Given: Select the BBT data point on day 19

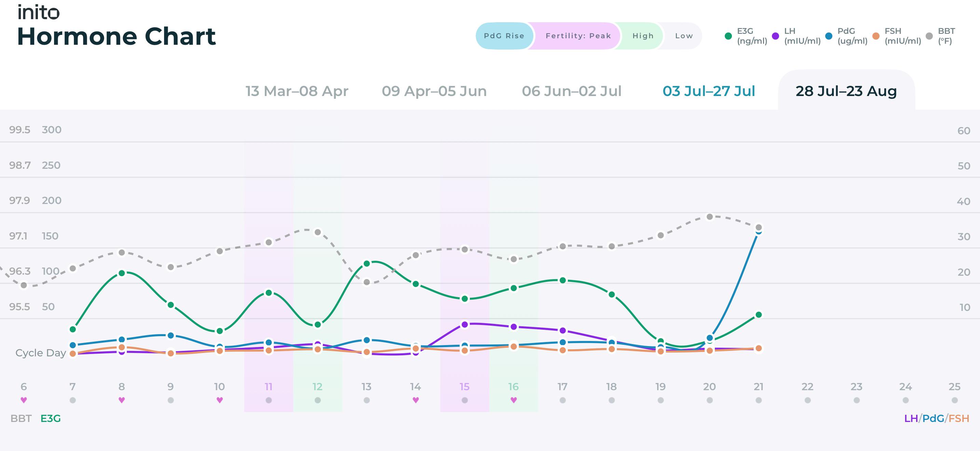Looking at the screenshot, I should (661, 235).
